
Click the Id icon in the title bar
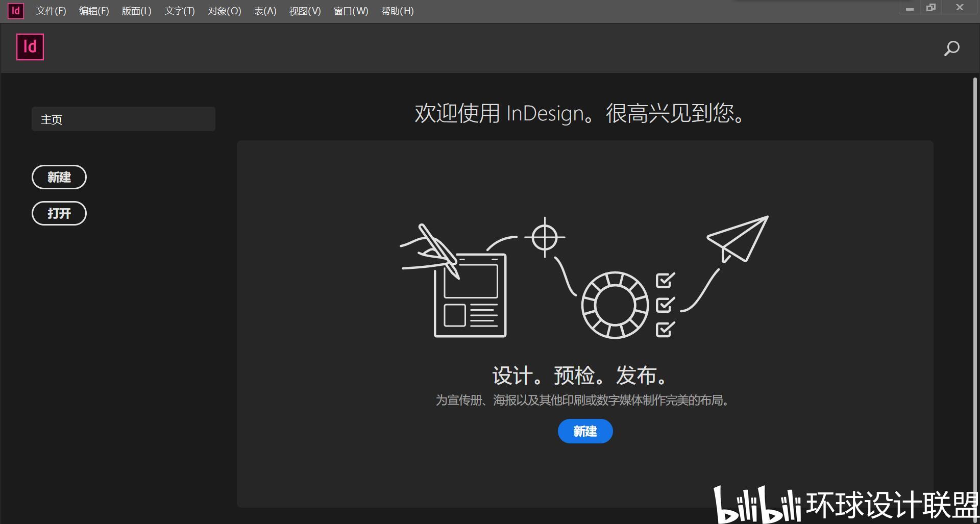15,11
